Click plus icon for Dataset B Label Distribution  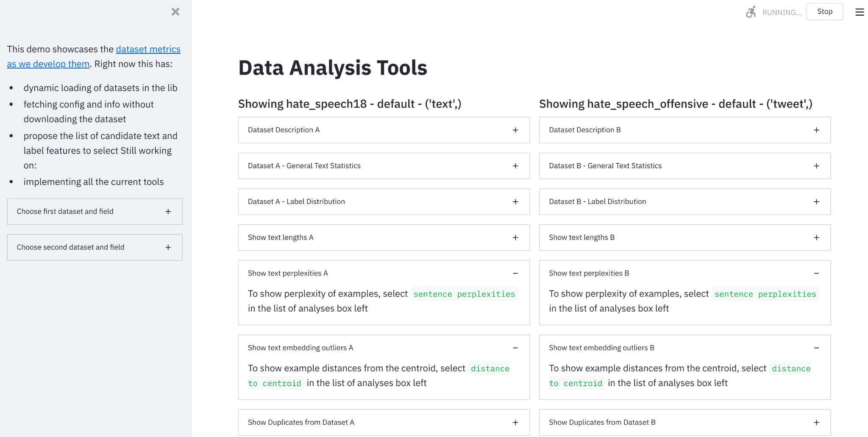click(x=816, y=202)
